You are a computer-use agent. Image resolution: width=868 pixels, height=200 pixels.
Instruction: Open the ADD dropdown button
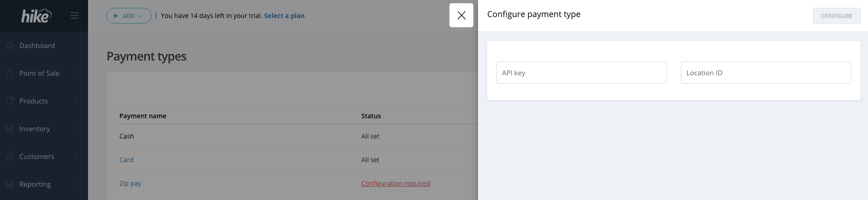[x=129, y=16]
